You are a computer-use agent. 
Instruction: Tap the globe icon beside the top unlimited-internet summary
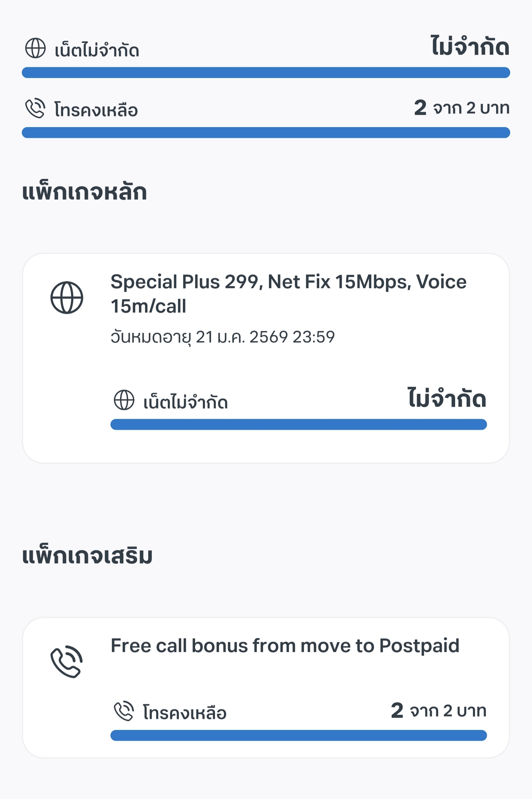coord(35,48)
